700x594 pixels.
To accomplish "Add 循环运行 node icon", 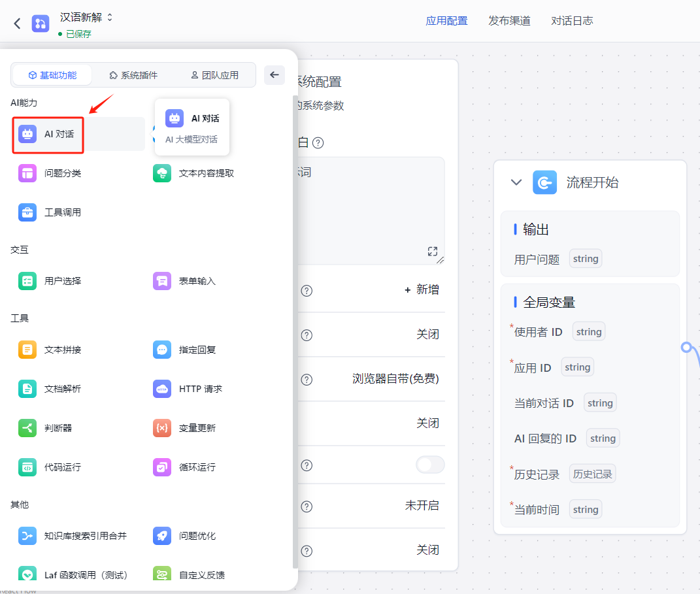I will click(162, 468).
